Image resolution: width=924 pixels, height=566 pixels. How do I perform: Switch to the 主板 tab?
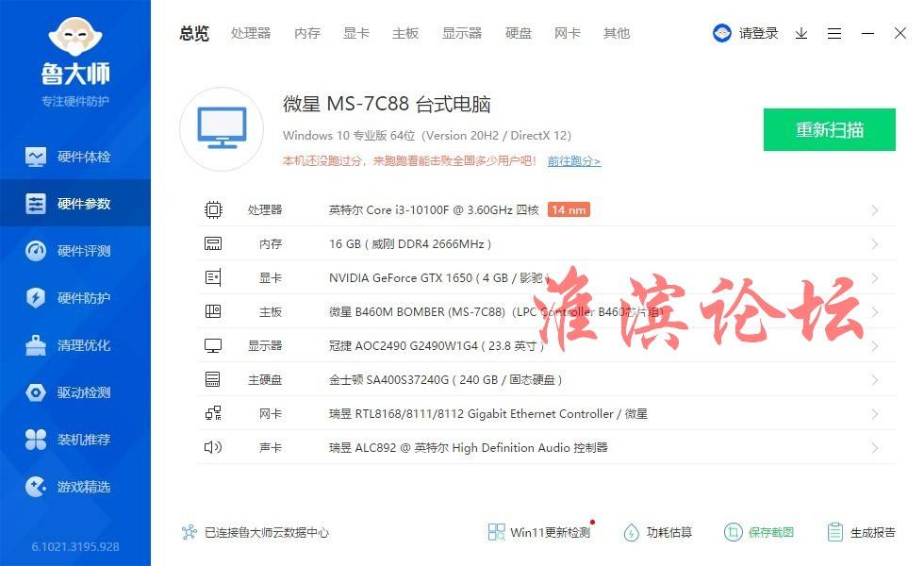(x=405, y=34)
